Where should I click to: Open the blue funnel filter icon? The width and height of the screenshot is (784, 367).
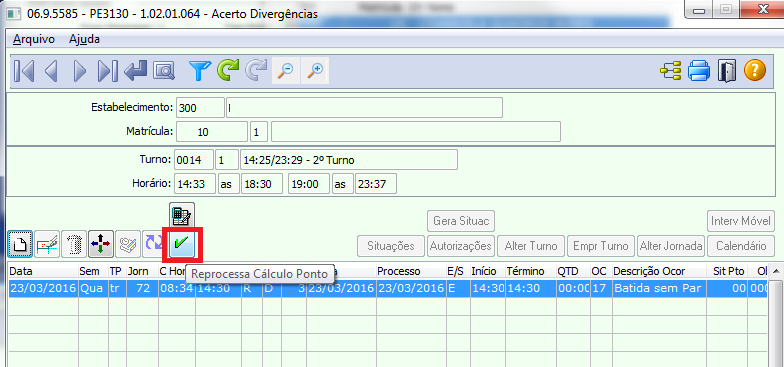click(x=200, y=71)
